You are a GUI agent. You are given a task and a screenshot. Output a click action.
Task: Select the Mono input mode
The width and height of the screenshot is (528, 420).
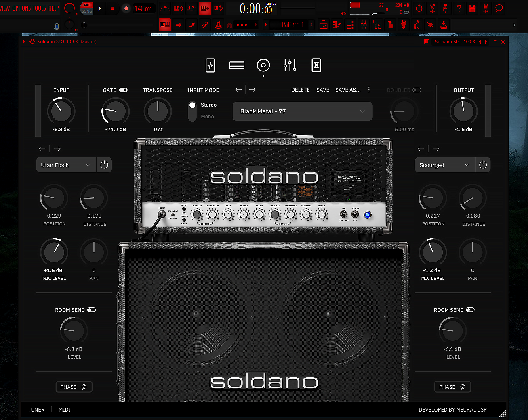coord(208,117)
